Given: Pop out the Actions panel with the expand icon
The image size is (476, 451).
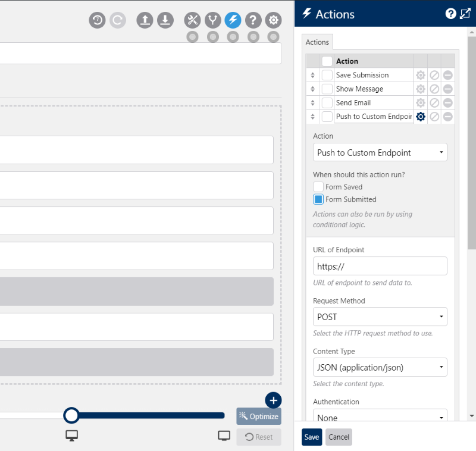Looking at the screenshot, I should coord(465,14).
